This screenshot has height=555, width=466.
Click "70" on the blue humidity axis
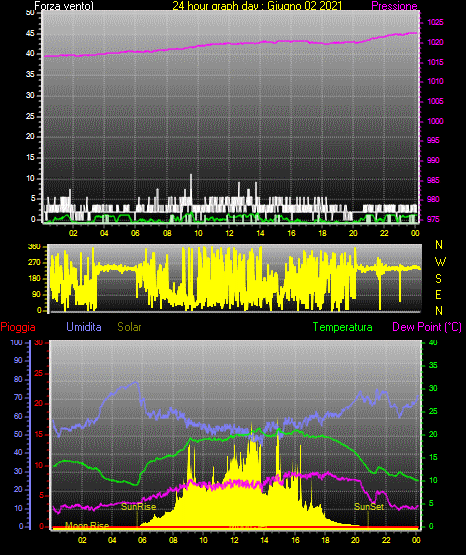coord(18,397)
